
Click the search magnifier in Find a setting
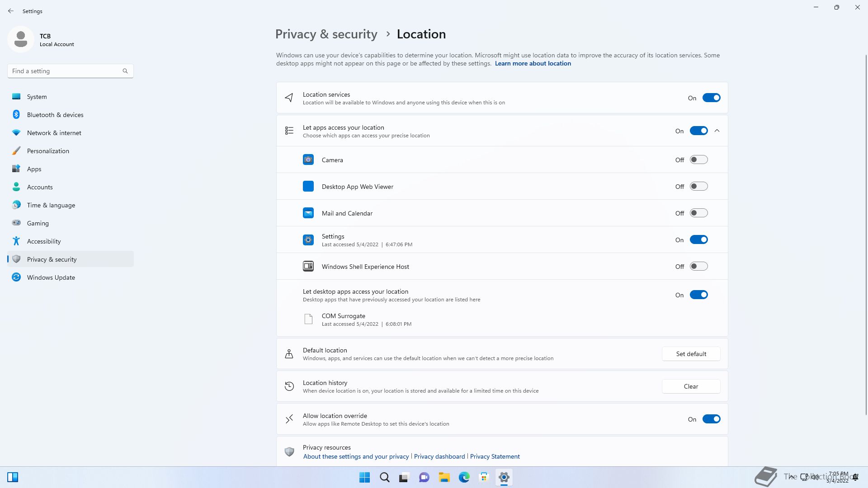125,71
